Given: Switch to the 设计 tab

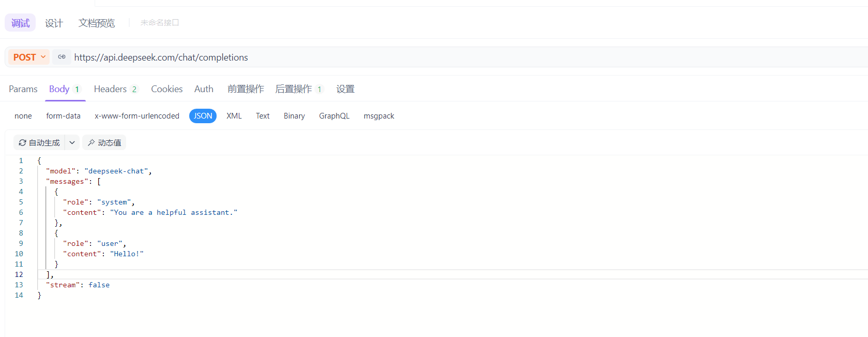Looking at the screenshot, I should (54, 23).
